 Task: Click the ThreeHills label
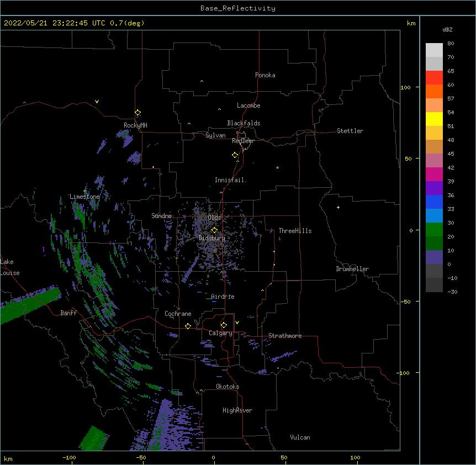(295, 231)
